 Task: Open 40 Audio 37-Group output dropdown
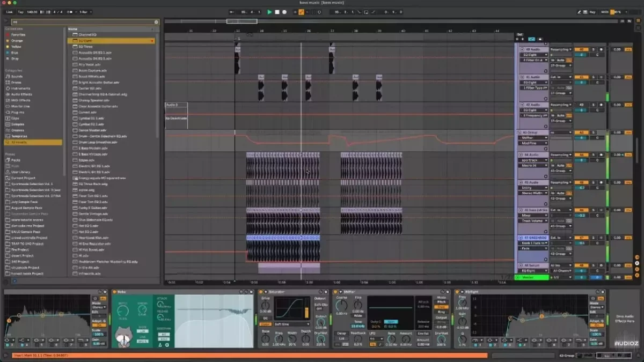(x=561, y=65)
